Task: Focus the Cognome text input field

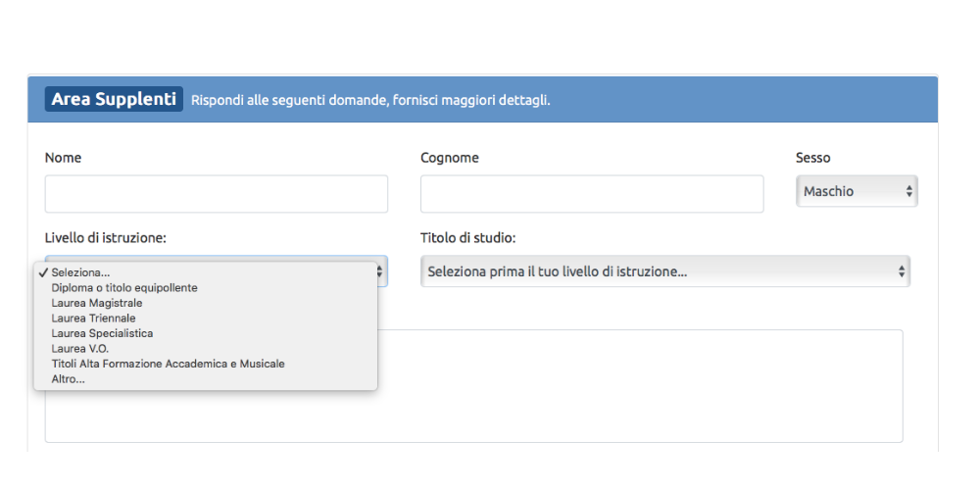Action: tap(592, 194)
